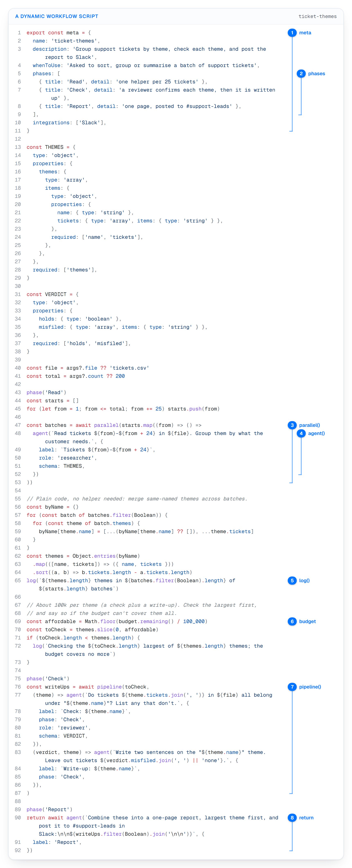Open the 'meta' annotation label
This screenshot has width=352, height=868.
coord(305,33)
